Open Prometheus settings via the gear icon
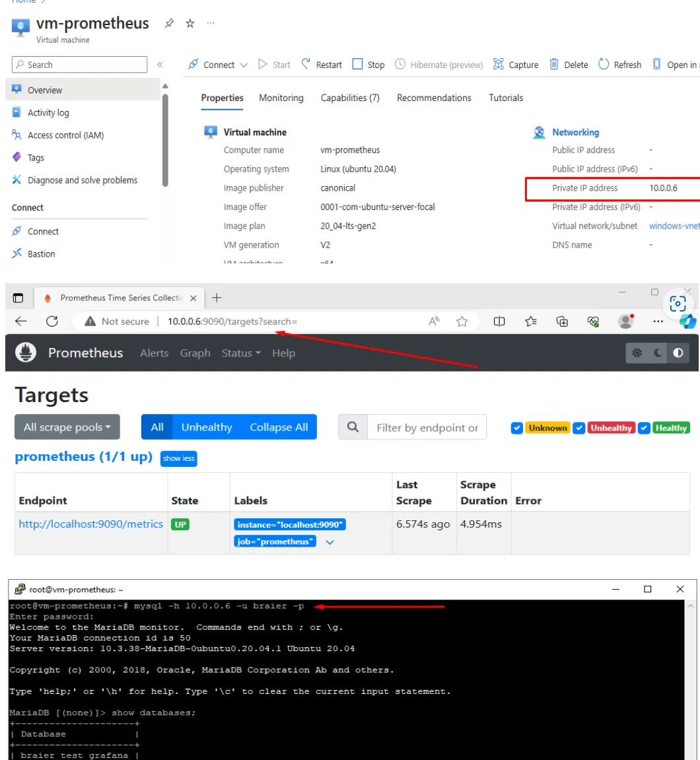The height and width of the screenshot is (760, 700). tap(636, 353)
